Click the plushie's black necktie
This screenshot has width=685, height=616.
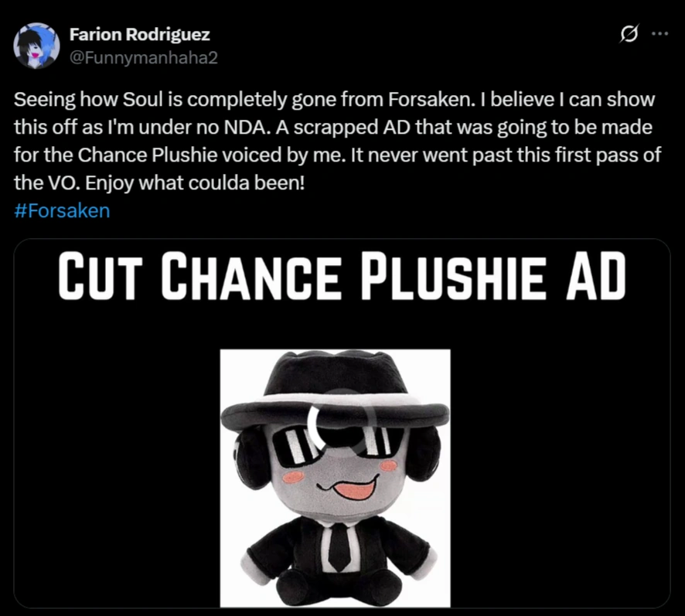[x=339, y=546]
